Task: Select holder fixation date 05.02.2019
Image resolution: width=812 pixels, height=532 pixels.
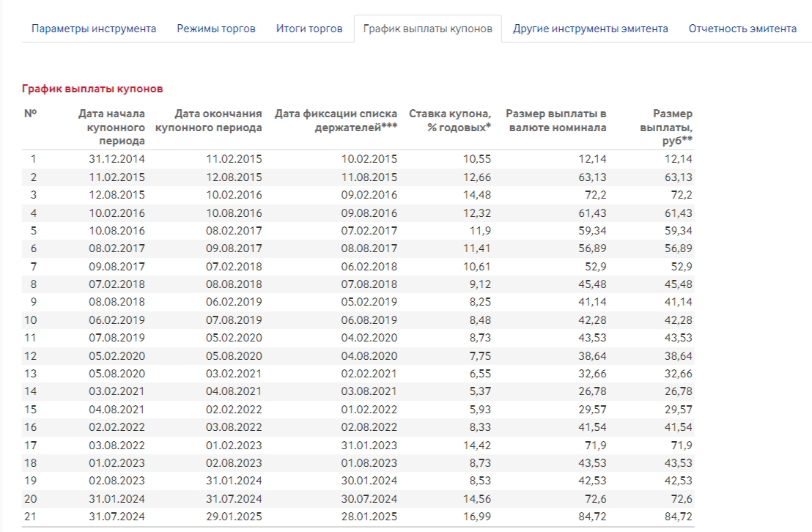Action: point(369,301)
